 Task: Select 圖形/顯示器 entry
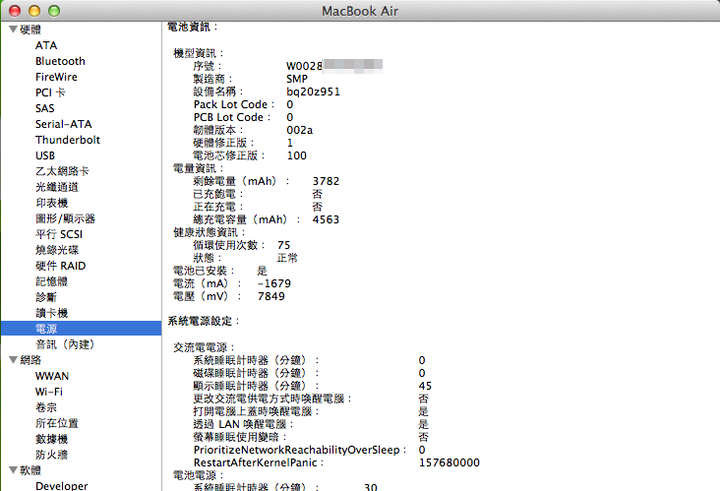coord(65,218)
